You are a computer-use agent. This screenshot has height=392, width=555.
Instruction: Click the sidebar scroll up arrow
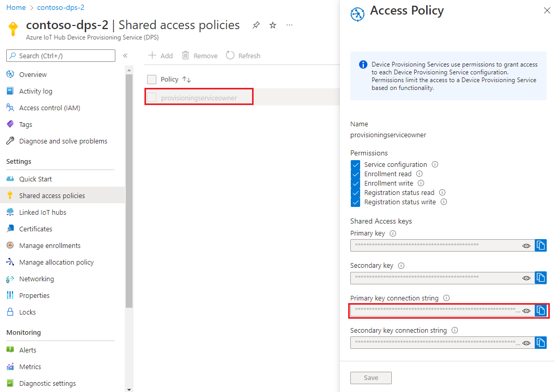pyautogui.click(x=129, y=70)
